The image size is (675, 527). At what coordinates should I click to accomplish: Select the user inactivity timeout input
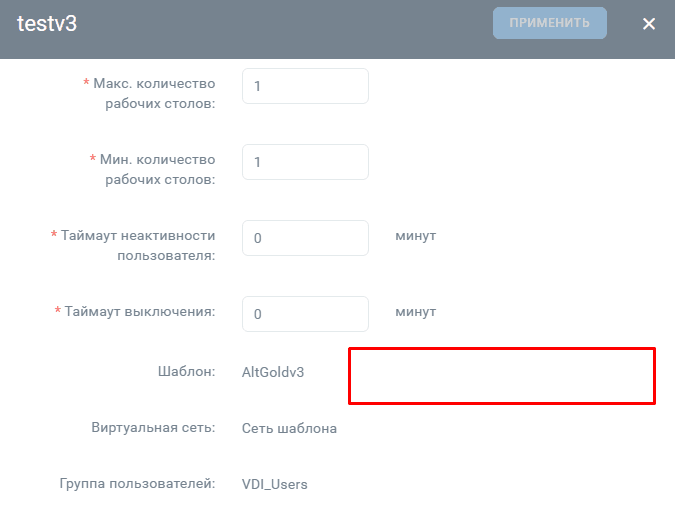click(x=305, y=238)
